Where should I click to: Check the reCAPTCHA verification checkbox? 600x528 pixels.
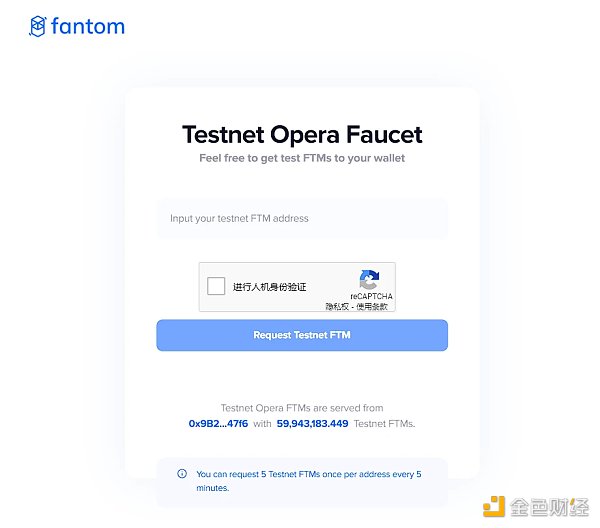click(x=216, y=287)
